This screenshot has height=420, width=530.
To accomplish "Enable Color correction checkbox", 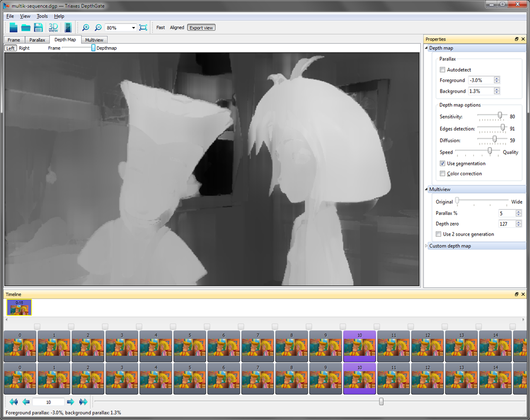I will (x=443, y=173).
